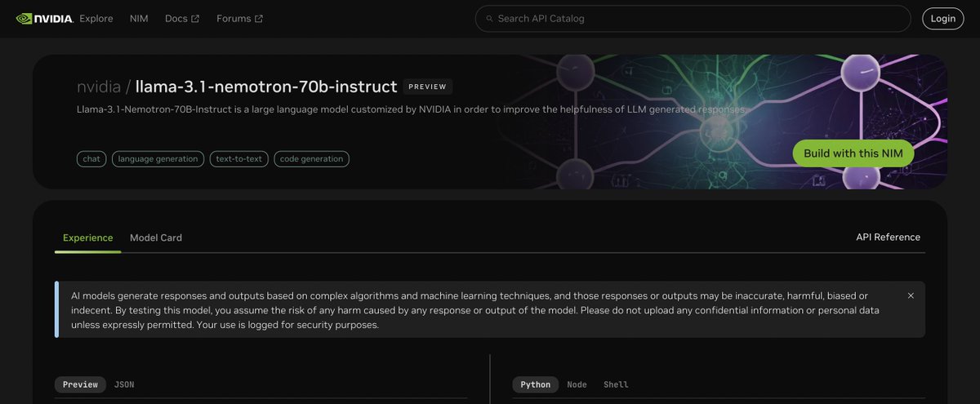Open the Forums link
Image resolution: width=980 pixels, height=404 pixels.
coord(239,18)
